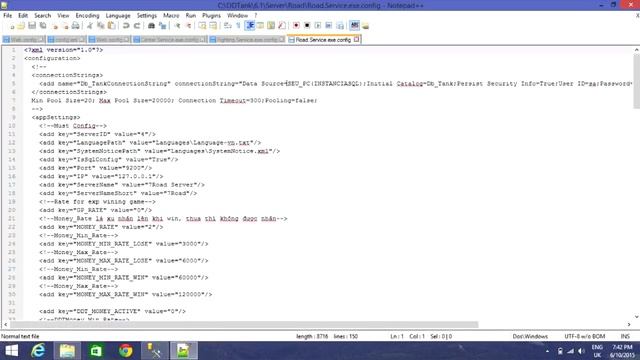Click the Notepad++ taskbar icon

[184, 351]
